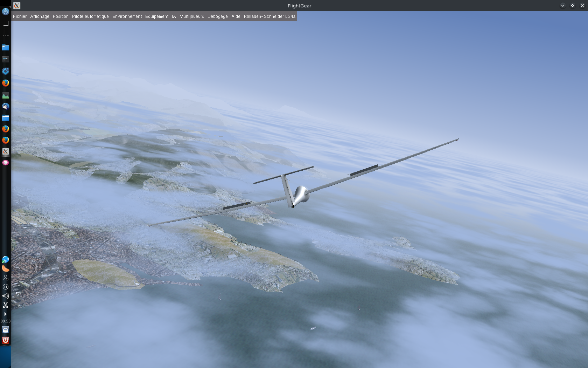Launch the blue gear control center icon
Screen dimensions: 588x368
click(6, 71)
